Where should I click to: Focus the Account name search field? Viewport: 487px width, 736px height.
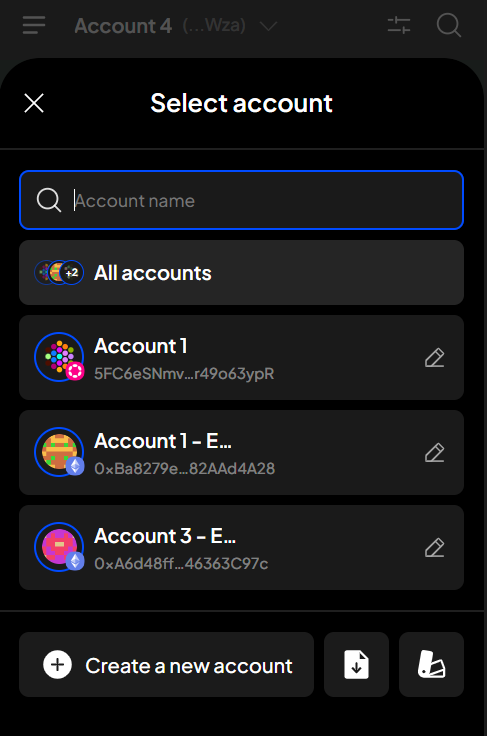click(x=242, y=200)
